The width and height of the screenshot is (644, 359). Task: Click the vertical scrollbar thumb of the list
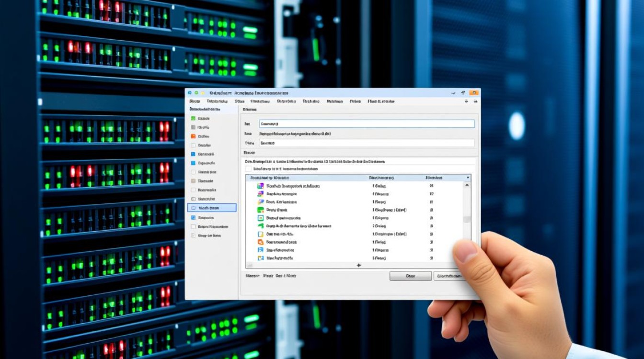tap(467, 219)
